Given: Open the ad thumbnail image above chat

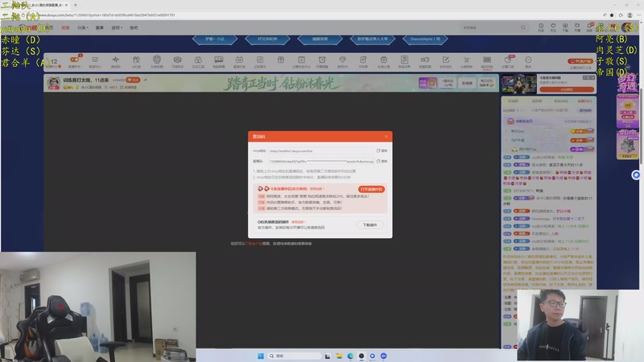Looking at the screenshot, I should pyautogui.click(x=518, y=84).
